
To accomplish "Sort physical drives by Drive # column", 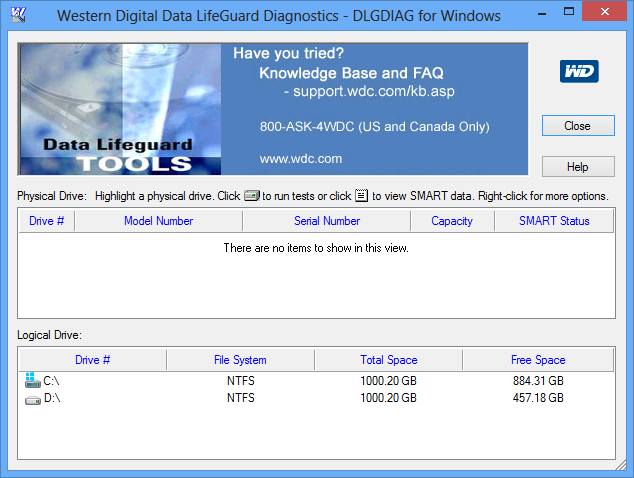I will point(46,221).
